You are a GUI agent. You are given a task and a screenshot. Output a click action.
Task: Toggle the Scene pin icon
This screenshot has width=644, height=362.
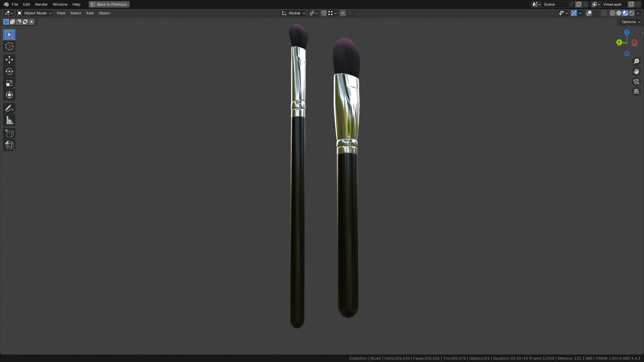pos(571,4)
